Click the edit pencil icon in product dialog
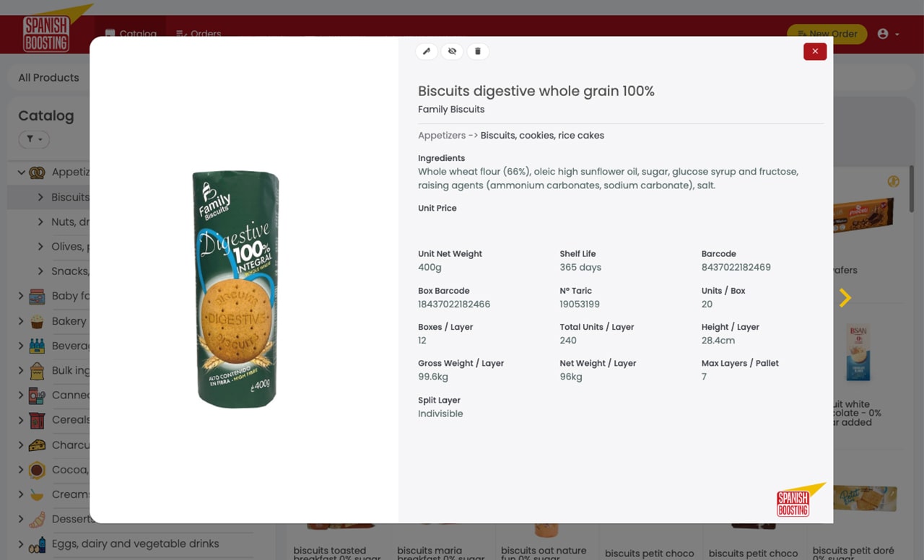This screenshot has width=924, height=560. (x=427, y=51)
